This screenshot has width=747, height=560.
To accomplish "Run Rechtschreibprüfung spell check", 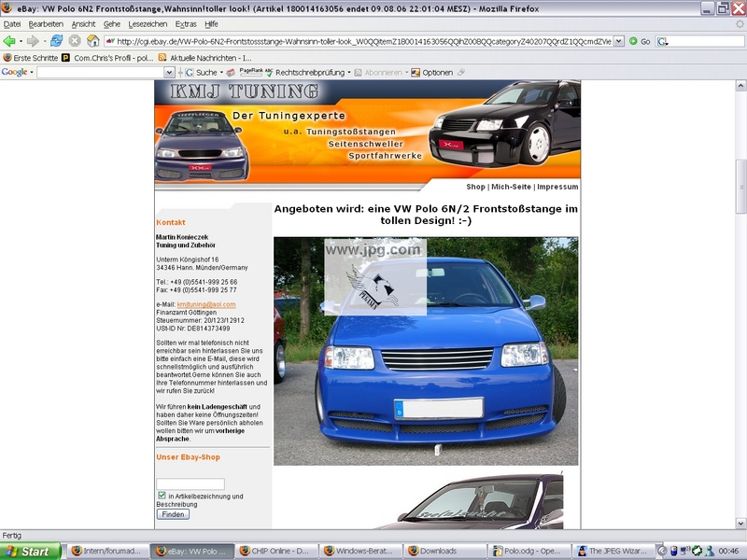I will [305, 73].
